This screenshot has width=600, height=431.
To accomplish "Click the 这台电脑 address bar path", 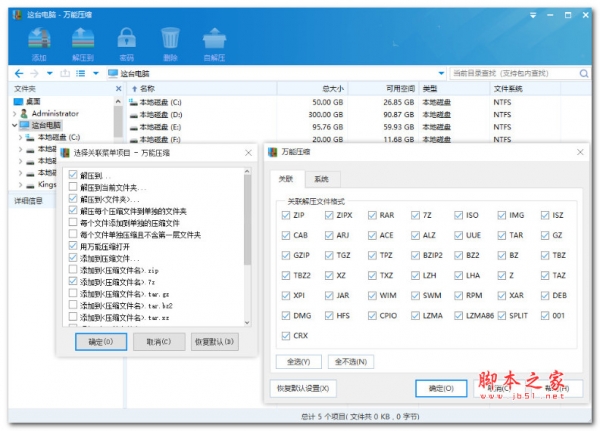I will coord(135,73).
